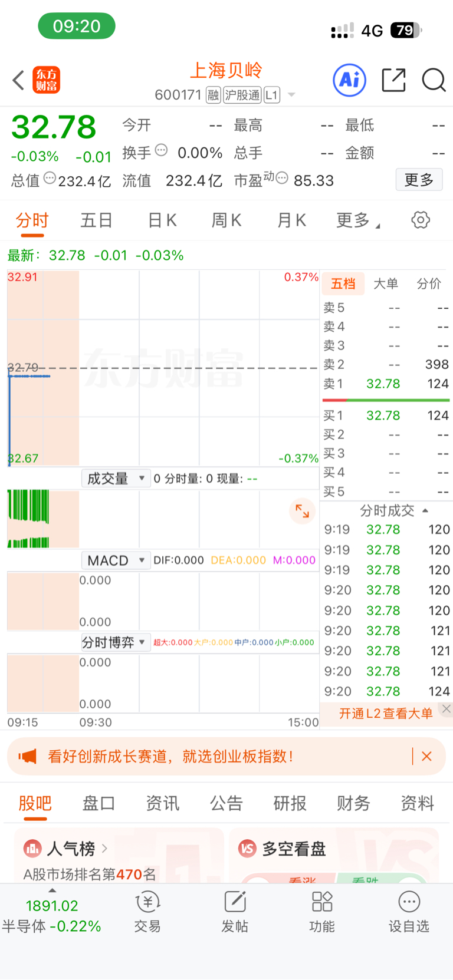Tap the intraday price chart area
453x980 pixels.
tap(163, 368)
